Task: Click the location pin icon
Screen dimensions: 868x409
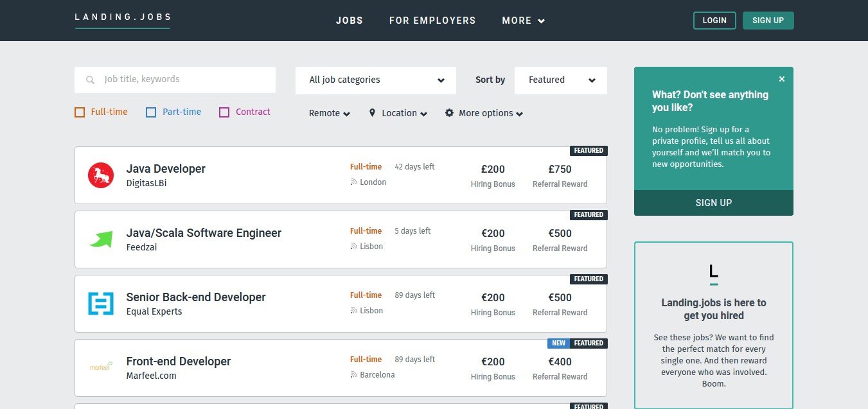Action: pos(372,112)
